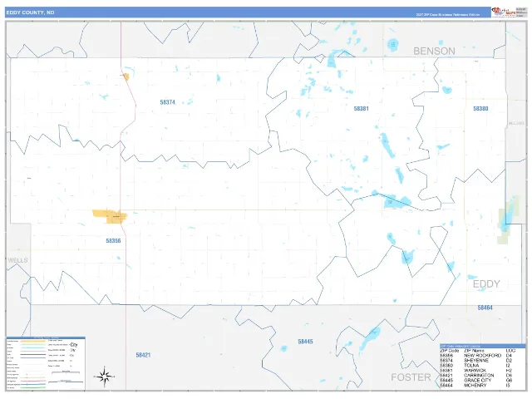Click the MarketMAPS logo in the header

click(x=504, y=12)
